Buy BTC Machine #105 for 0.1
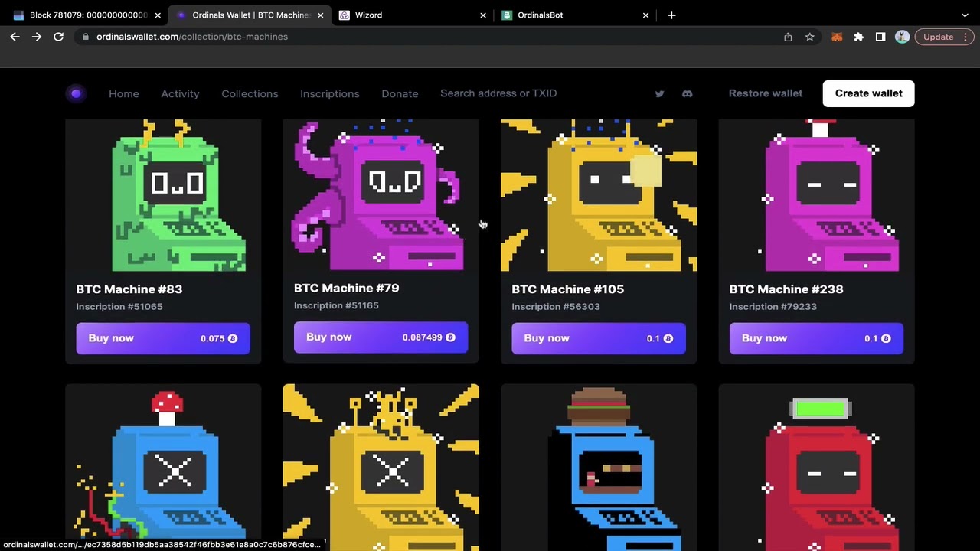The height and width of the screenshot is (551, 980). (x=599, y=338)
